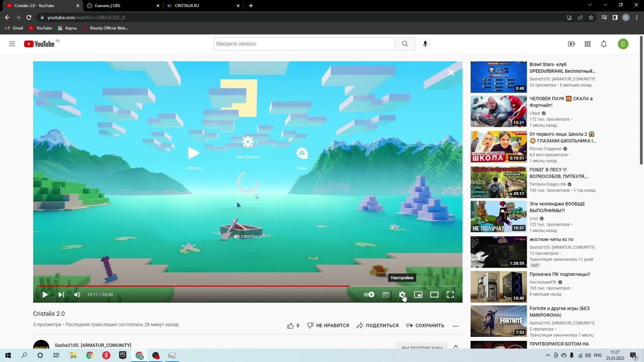Open the YouTube apps grid
The height and width of the screenshot is (362, 644).
(587, 44)
